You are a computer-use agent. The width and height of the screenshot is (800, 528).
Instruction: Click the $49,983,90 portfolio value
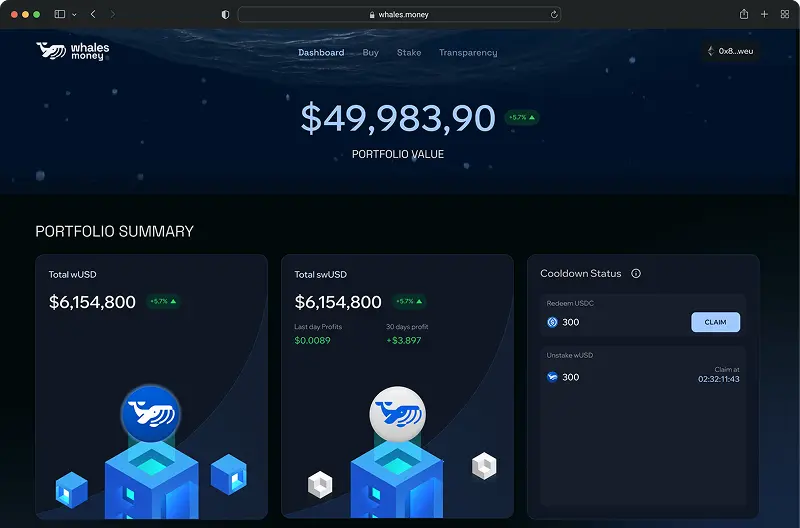click(x=398, y=118)
